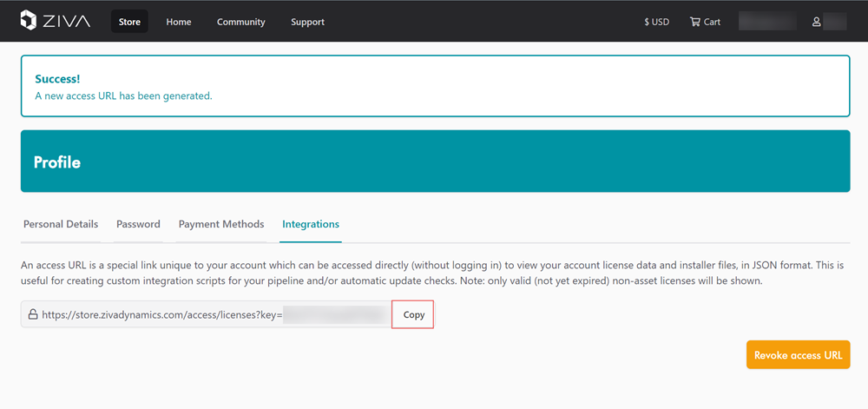
Task: Change currency via $ USD
Action: 656,22
